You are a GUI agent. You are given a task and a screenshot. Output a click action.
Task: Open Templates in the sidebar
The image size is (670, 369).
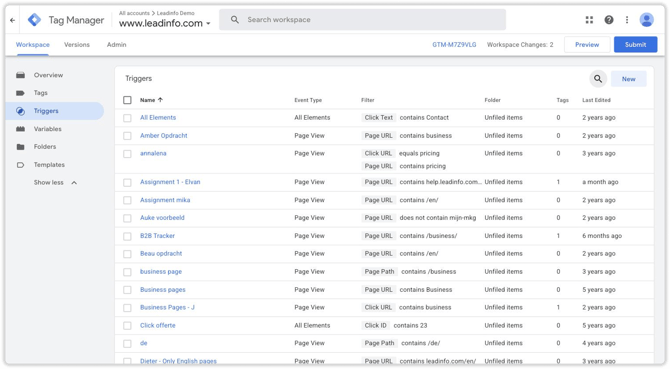pos(49,164)
